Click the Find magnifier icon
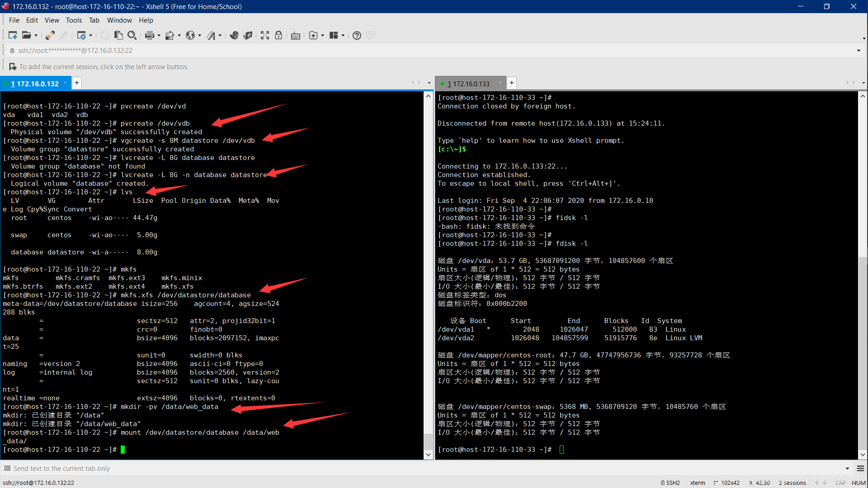The image size is (868, 488). 132,35
